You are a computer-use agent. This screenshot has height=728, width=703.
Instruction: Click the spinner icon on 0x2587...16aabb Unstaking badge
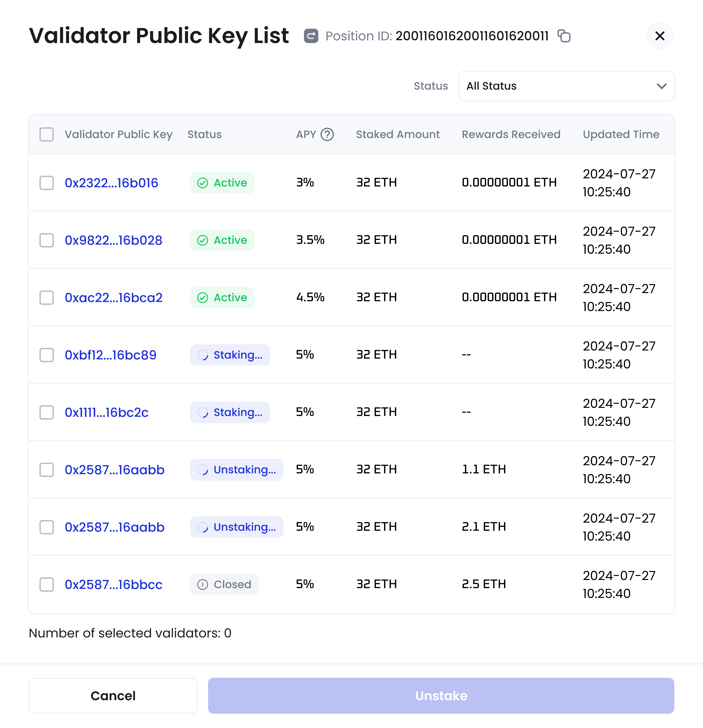(202, 469)
